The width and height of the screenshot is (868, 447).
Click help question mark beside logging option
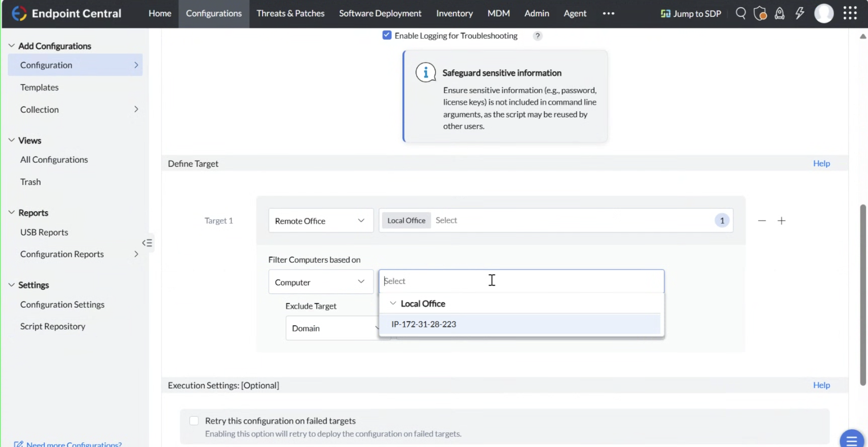pos(537,36)
